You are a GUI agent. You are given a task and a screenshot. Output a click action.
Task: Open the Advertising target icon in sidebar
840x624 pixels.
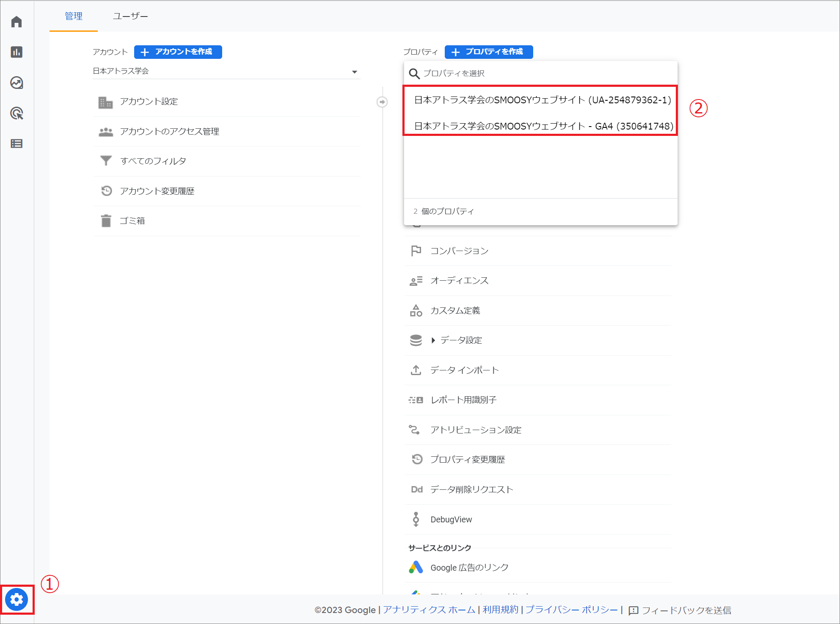pos(17,113)
